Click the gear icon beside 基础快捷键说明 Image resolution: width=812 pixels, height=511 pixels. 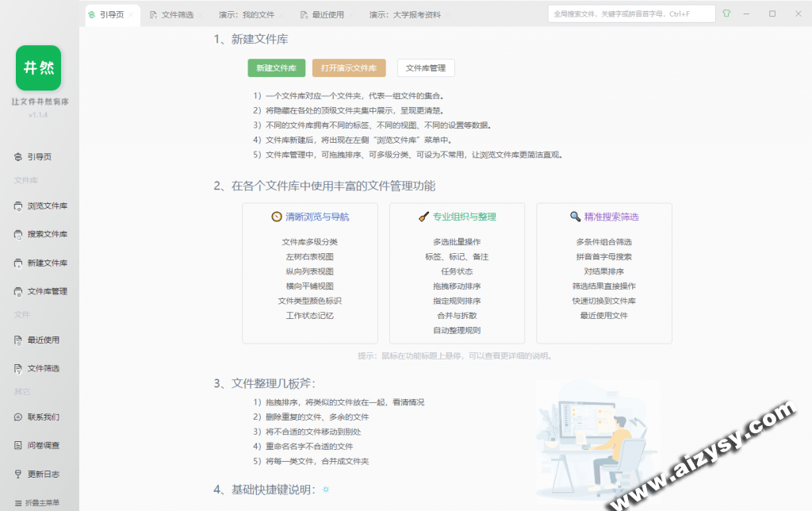point(325,489)
